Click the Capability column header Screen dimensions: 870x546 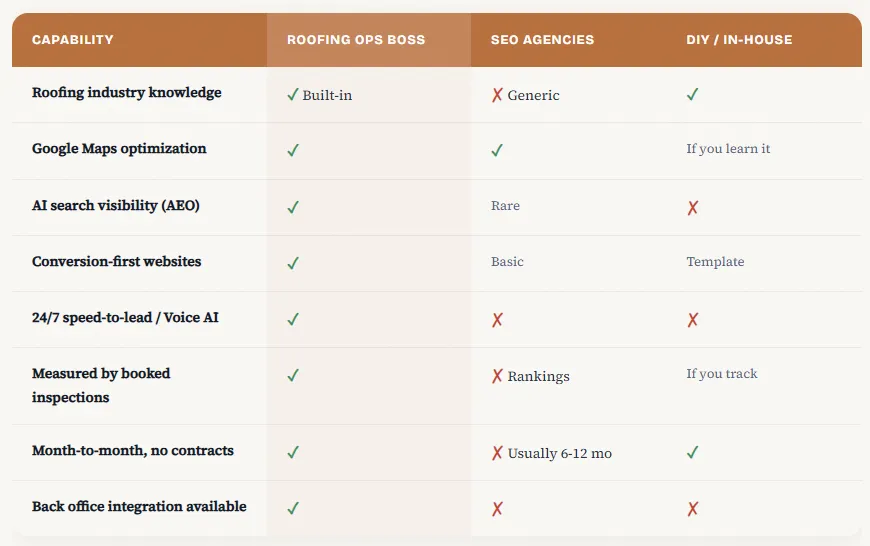point(73,40)
